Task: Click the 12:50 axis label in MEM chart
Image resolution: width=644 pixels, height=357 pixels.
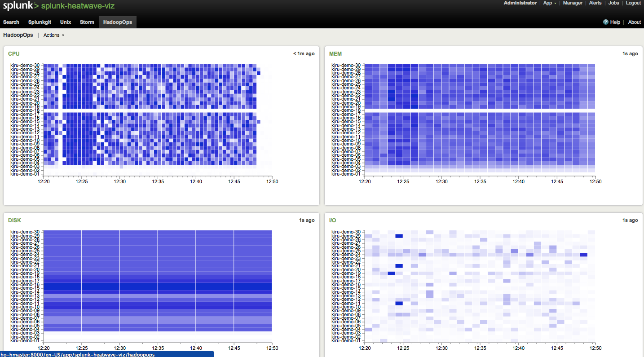Action: [x=595, y=181]
